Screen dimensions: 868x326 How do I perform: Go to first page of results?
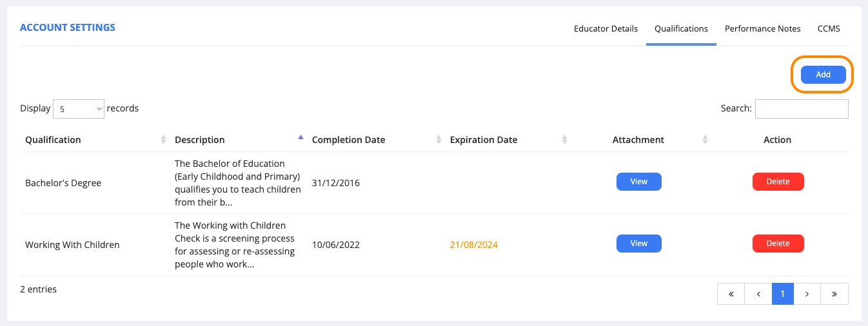pos(731,294)
